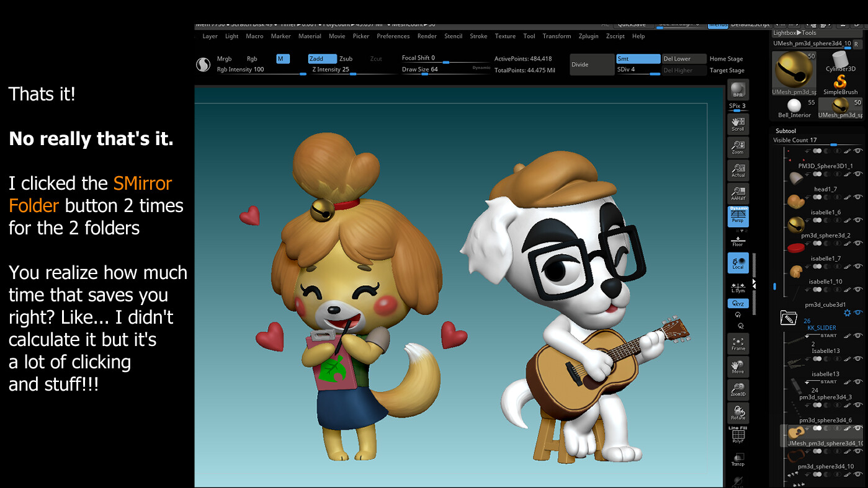Select the SimpleBrush tool thumbnail
The width and height of the screenshot is (868, 488).
840,84
